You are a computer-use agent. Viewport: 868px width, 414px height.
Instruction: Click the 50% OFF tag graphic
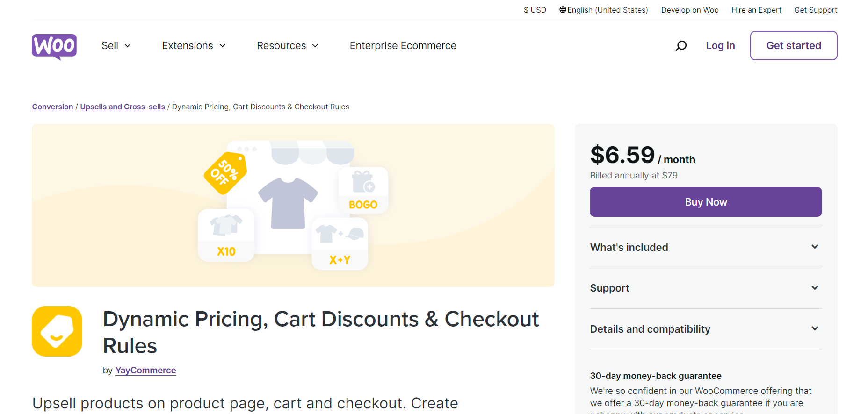point(225,172)
